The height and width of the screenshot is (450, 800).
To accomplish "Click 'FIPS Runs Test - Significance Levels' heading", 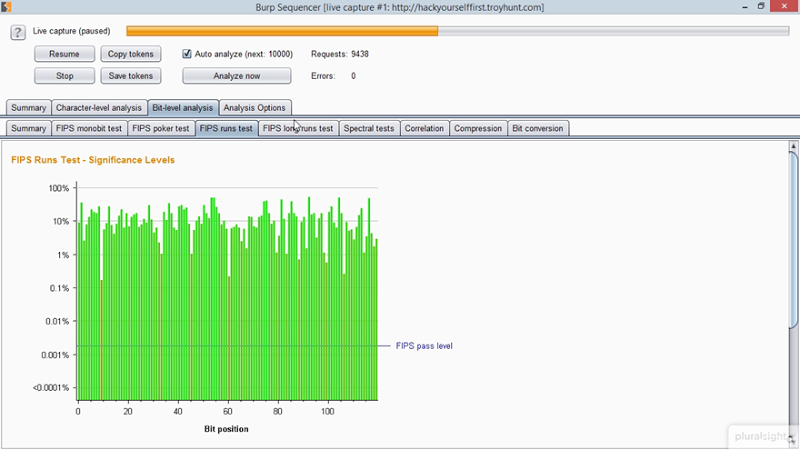I will [93, 160].
